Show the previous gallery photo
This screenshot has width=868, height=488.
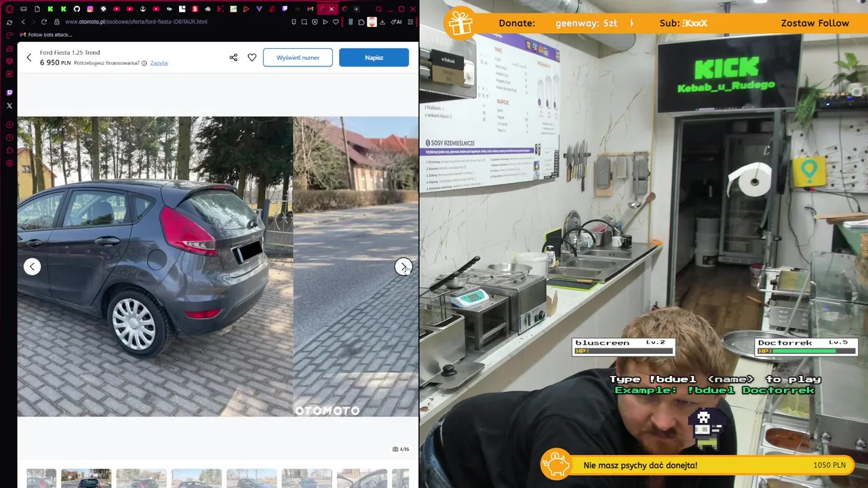[32, 266]
